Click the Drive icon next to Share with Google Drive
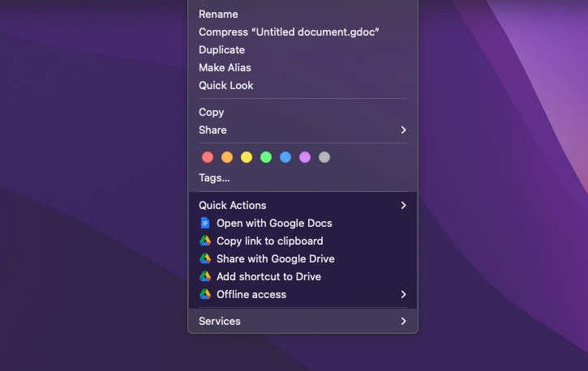 pos(205,258)
